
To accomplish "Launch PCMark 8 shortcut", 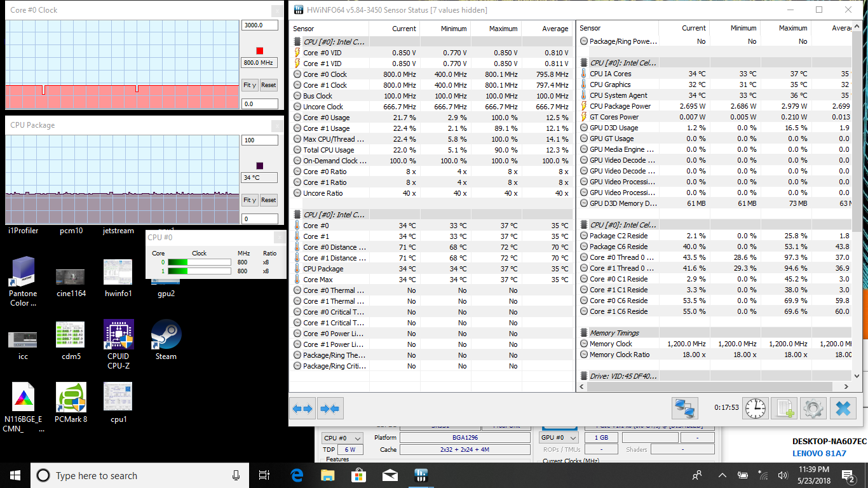I will click(x=71, y=403).
